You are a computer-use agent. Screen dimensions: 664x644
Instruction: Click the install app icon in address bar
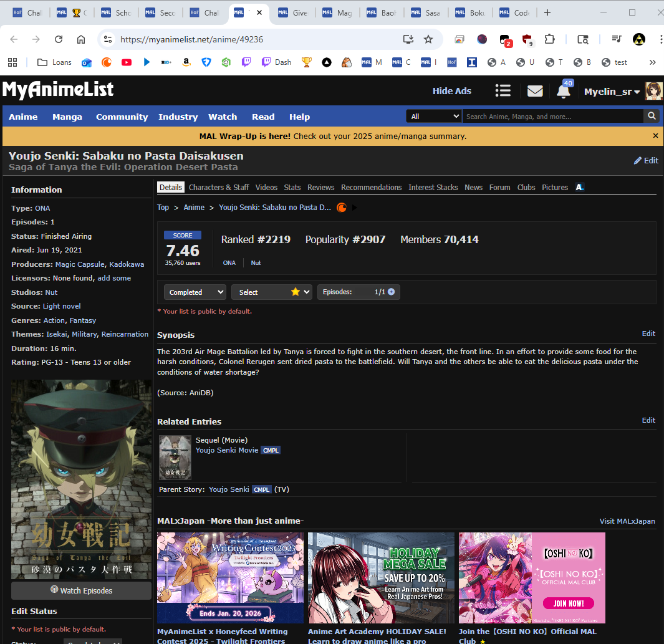click(x=408, y=39)
